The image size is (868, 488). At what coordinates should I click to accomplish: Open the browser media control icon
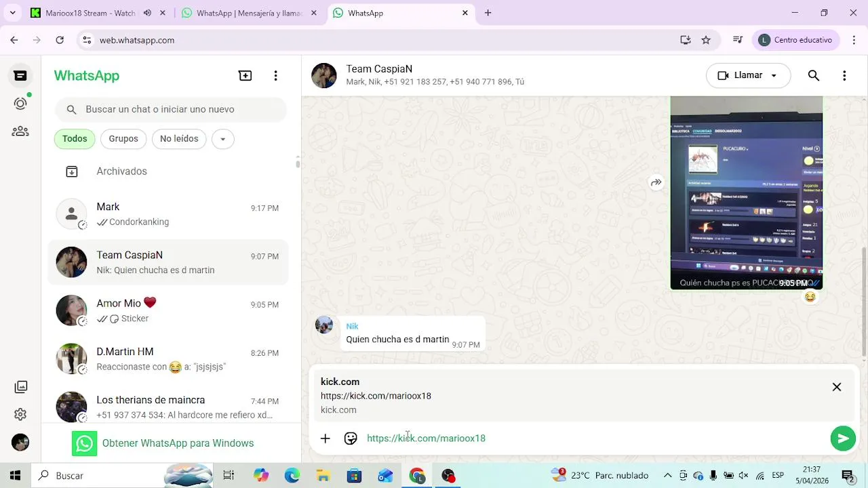tap(738, 40)
